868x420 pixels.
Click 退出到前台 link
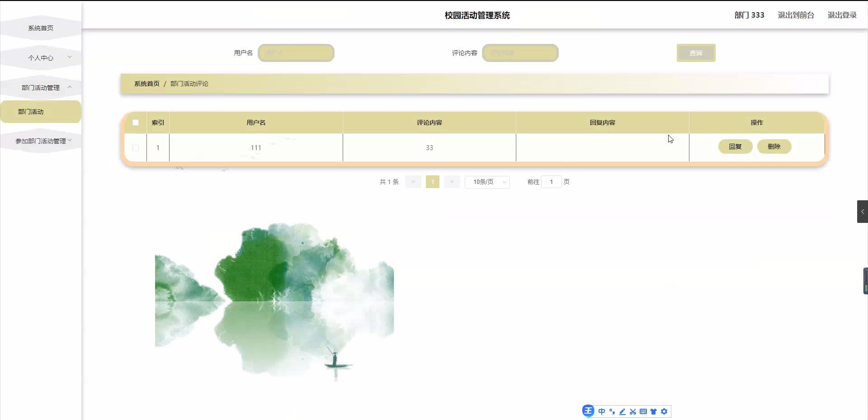(796, 15)
